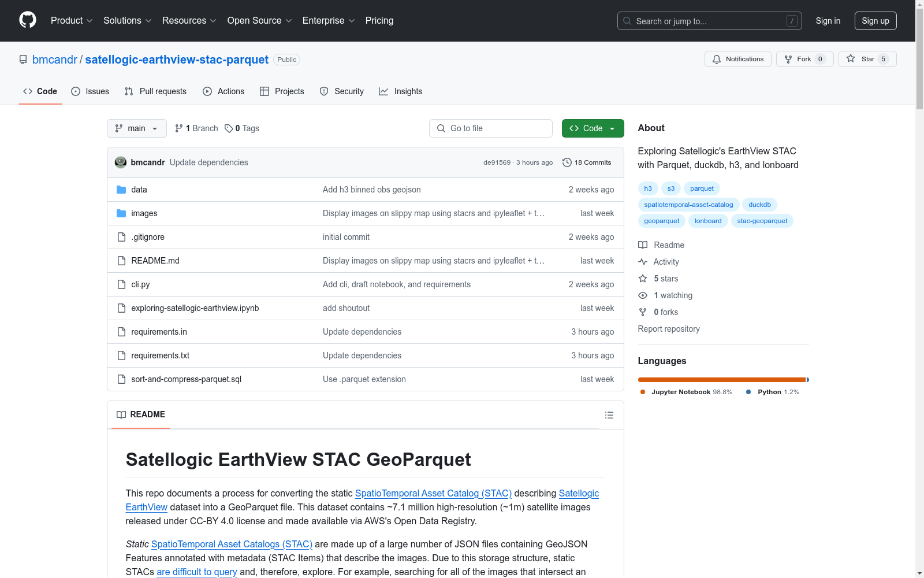Image resolution: width=924 pixels, height=578 pixels.
Task: Open the satellogic-earthview-stac-parquet repo link
Action: click(177, 60)
